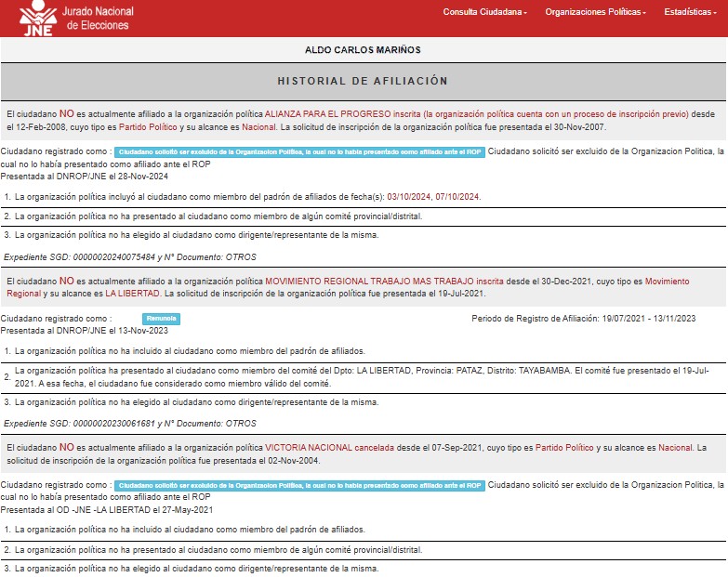The height and width of the screenshot is (577, 728).
Task: Click the VICTORIA NACIONAL cancelada text
Action: click(331, 448)
